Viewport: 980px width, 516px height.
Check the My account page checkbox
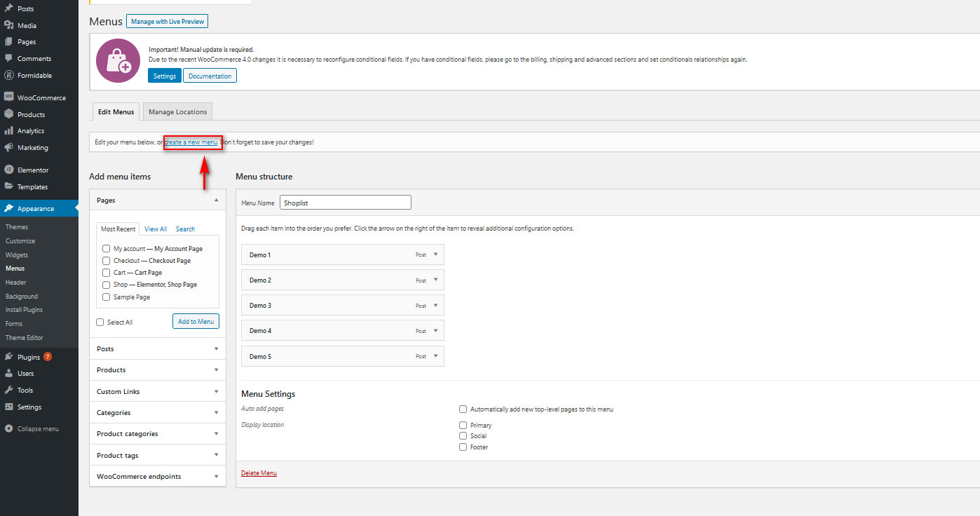click(106, 248)
